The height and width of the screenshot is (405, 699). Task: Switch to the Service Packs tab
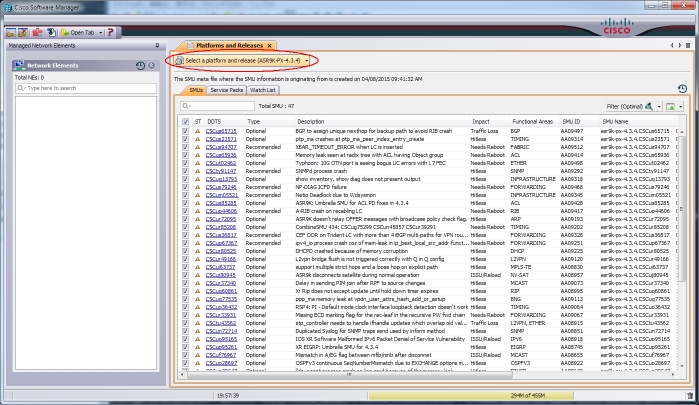(226, 90)
